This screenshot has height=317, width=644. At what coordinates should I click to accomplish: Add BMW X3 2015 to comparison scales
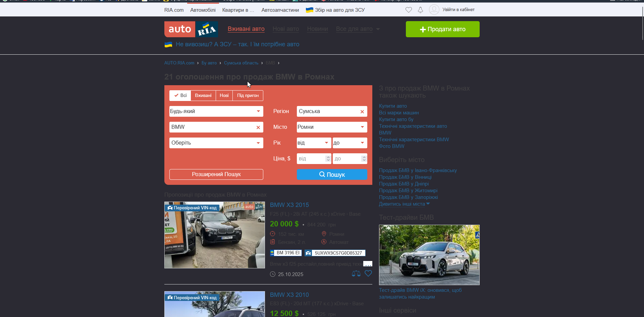coord(356,274)
